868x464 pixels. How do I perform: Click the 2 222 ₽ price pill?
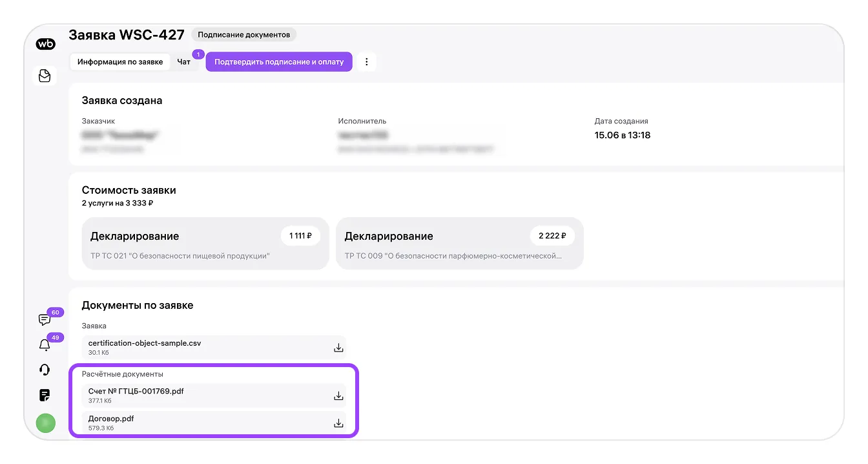tap(552, 236)
